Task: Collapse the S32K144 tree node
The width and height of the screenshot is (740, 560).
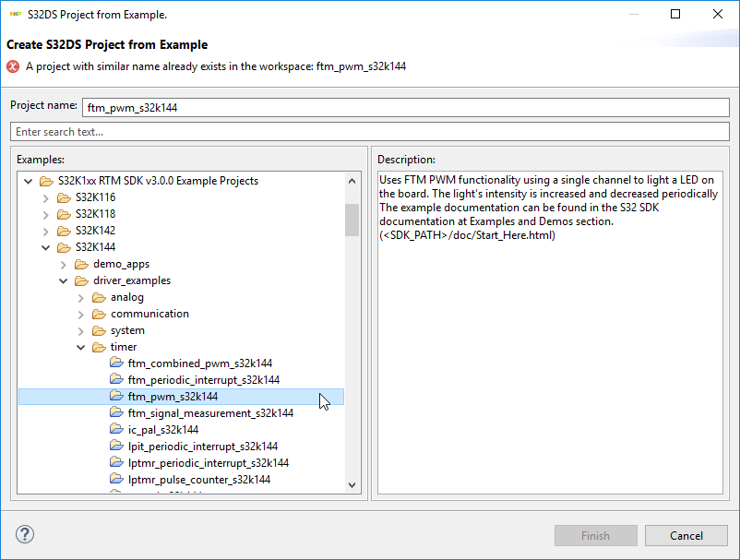Action: tap(46, 247)
